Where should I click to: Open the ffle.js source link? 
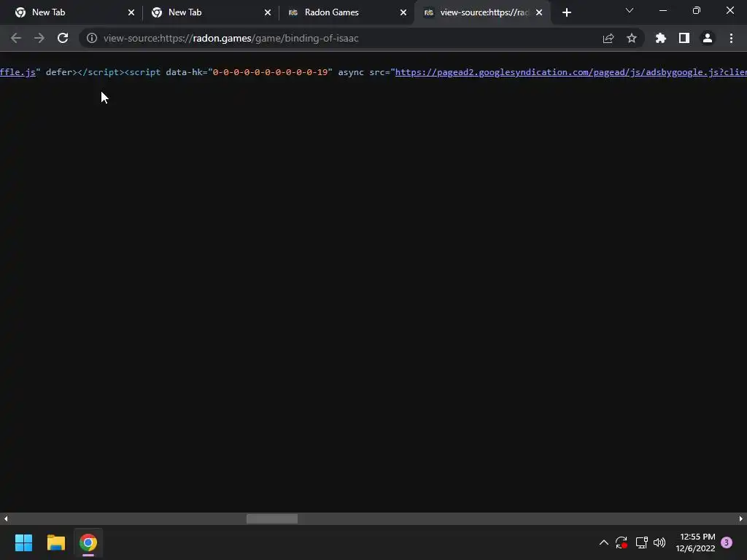coord(18,72)
